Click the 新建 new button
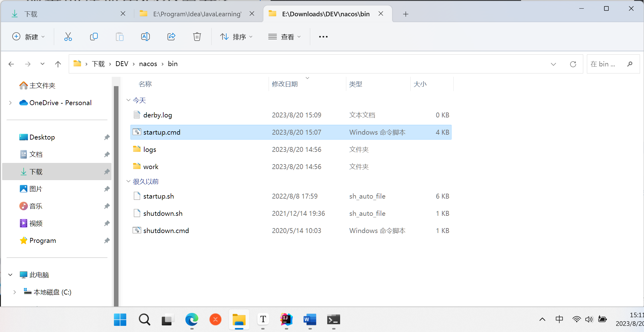 coord(29,37)
